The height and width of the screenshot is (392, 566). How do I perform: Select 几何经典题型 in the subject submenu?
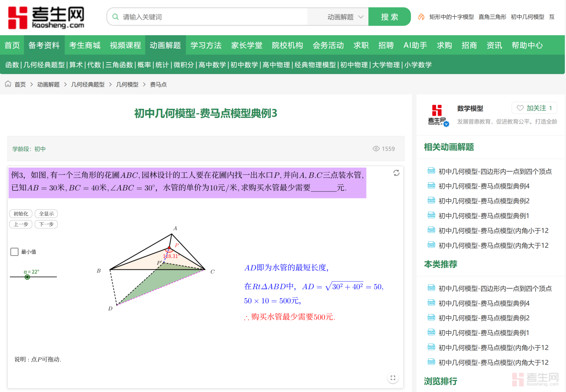(44, 65)
